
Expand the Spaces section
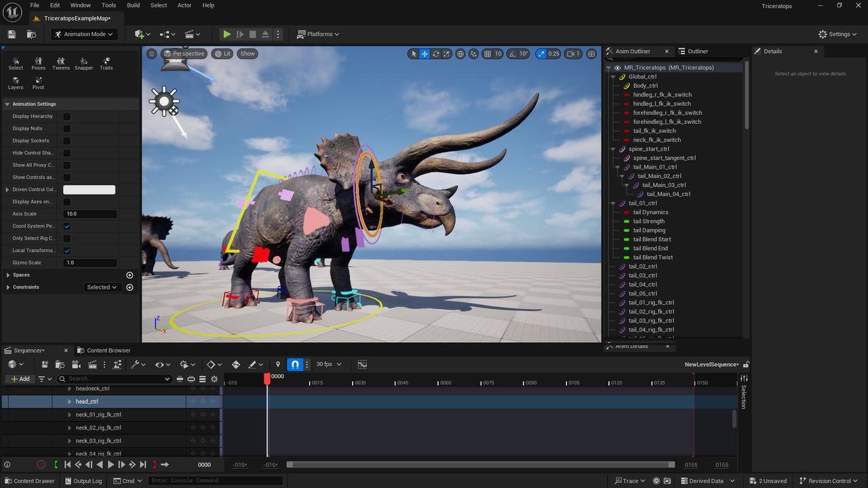click(x=7, y=274)
